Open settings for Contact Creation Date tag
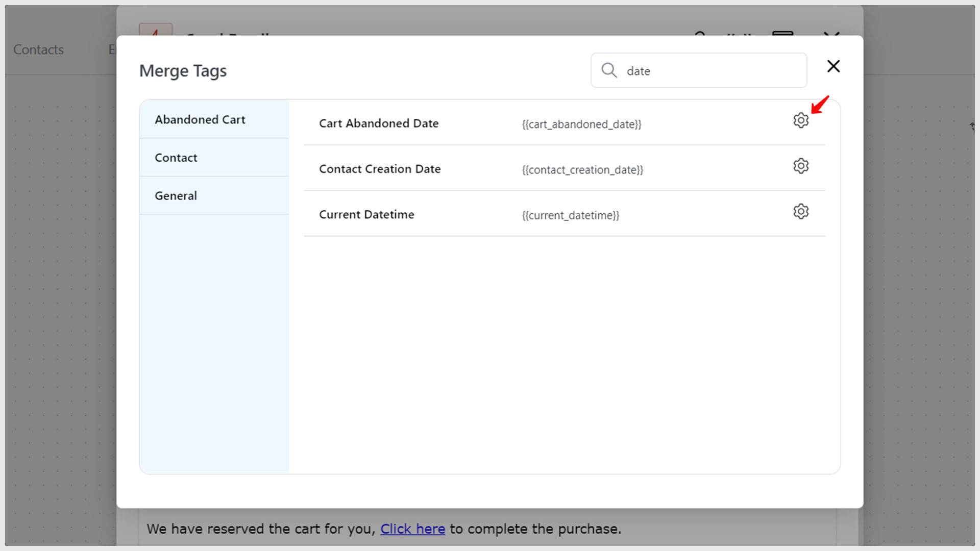Image resolution: width=980 pixels, height=551 pixels. pos(800,166)
